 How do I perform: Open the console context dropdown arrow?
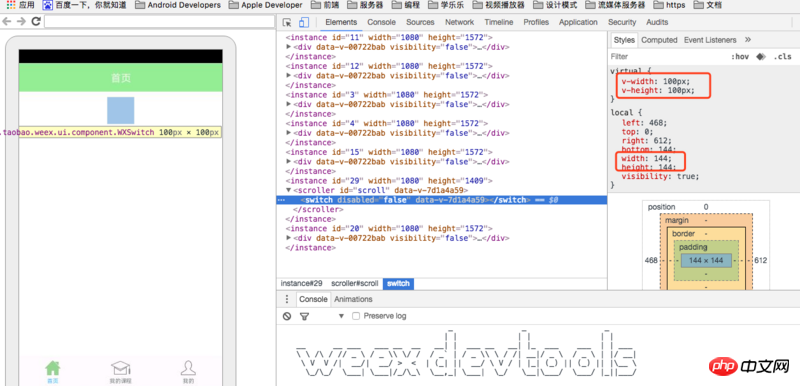click(341, 316)
